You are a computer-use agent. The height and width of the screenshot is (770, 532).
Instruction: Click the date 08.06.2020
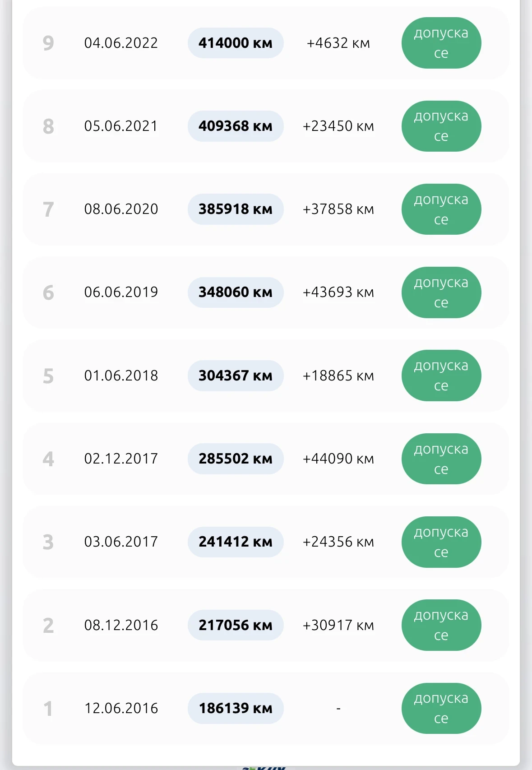[121, 209]
